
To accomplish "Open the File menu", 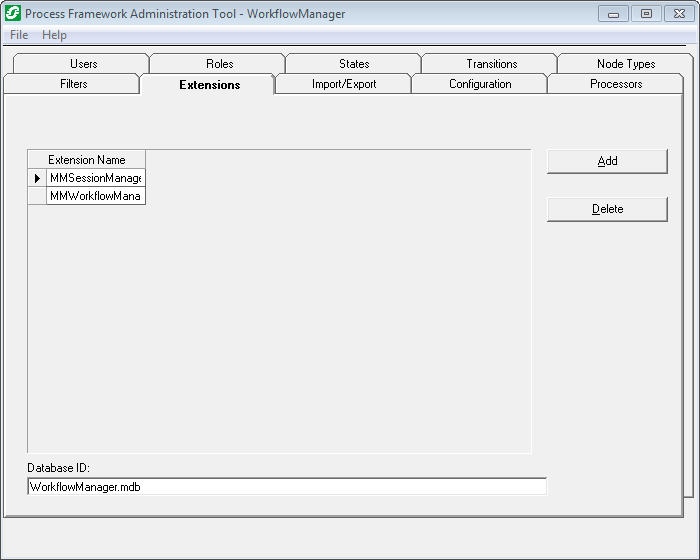I will click(x=19, y=35).
